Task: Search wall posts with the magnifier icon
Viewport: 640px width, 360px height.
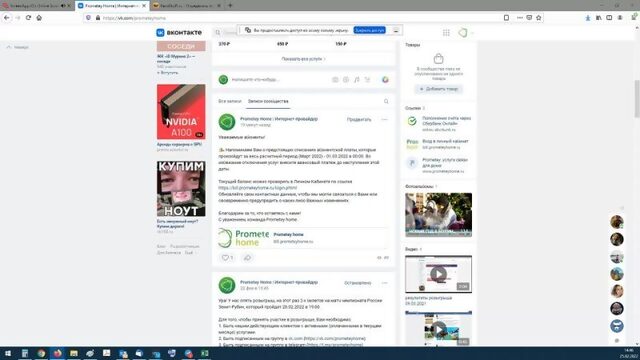Action: (x=386, y=101)
